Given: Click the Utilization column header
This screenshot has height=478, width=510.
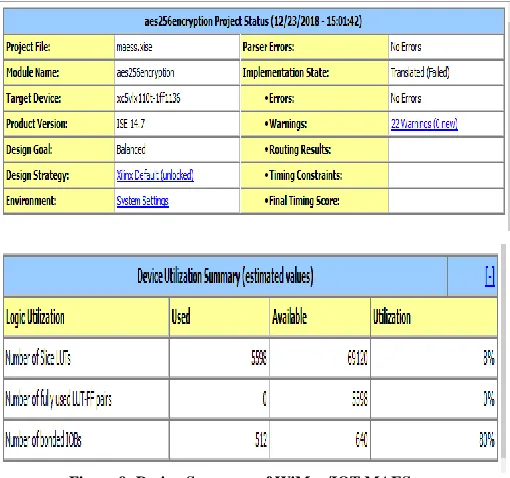Looking at the screenshot, I should pyautogui.click(x=434, y=317).
